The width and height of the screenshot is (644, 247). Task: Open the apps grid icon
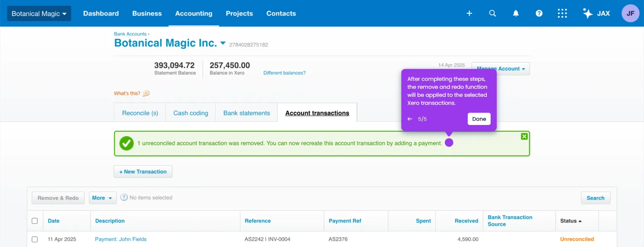pyautogui.click(x=562, y=13)
